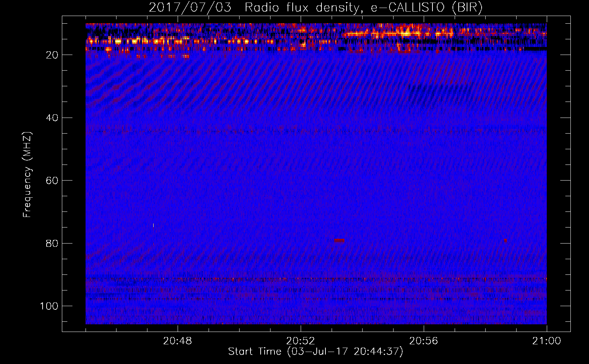The image size is (589, 364).
Task: Click the 80 MHz frequency tick label
Action: point(52,244)
